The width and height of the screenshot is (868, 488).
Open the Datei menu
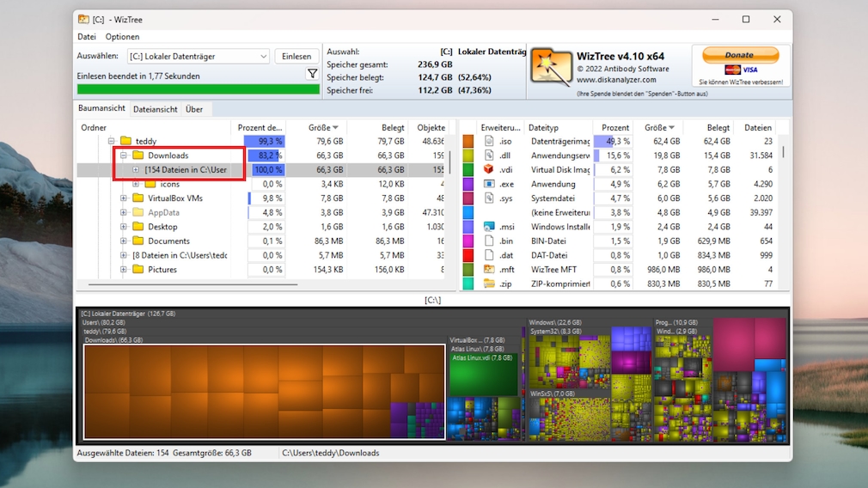(87, 37)
